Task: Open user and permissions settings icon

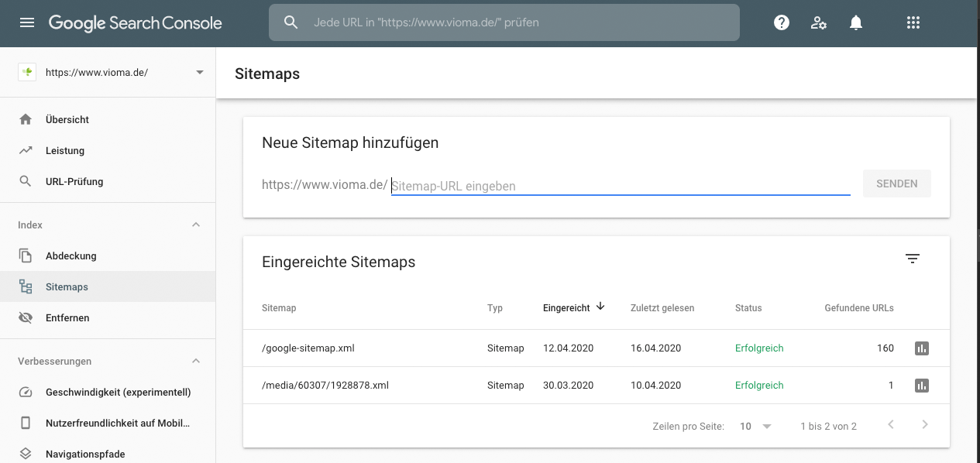Action: [819, 23]
